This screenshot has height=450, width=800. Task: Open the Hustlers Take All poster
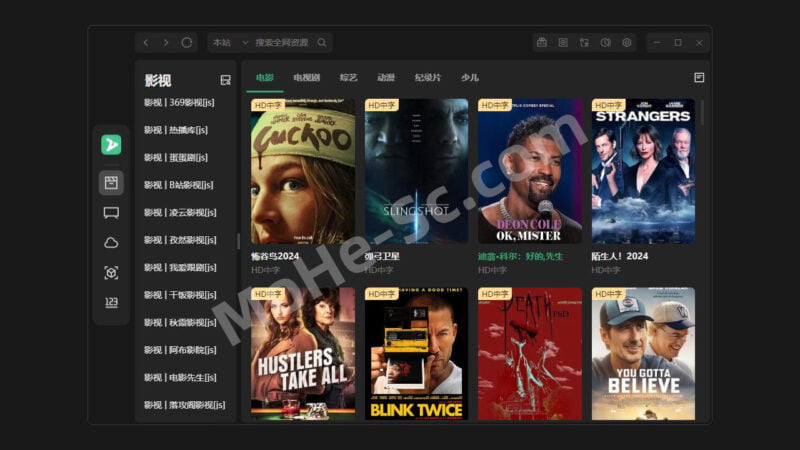(303, 354)
